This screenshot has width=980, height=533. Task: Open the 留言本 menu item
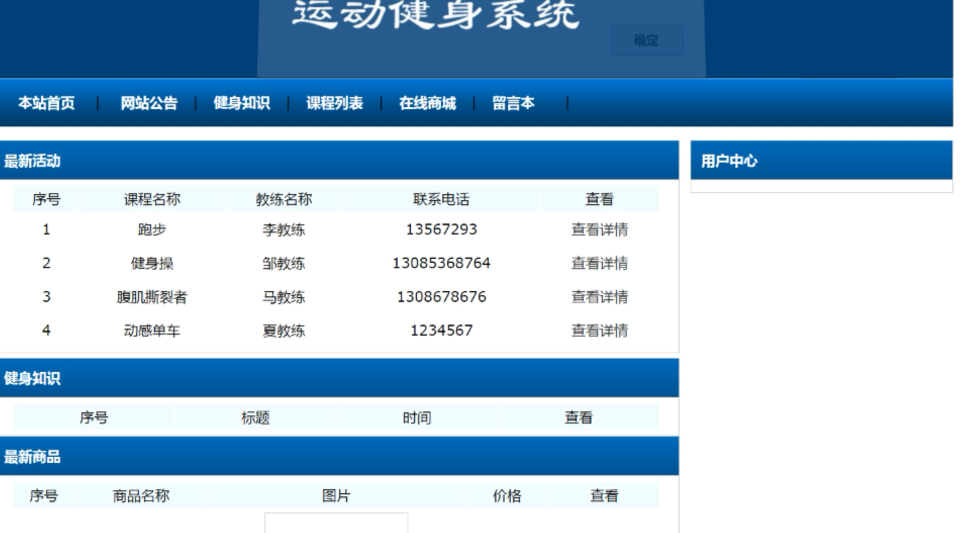click(x=513, y=103)
